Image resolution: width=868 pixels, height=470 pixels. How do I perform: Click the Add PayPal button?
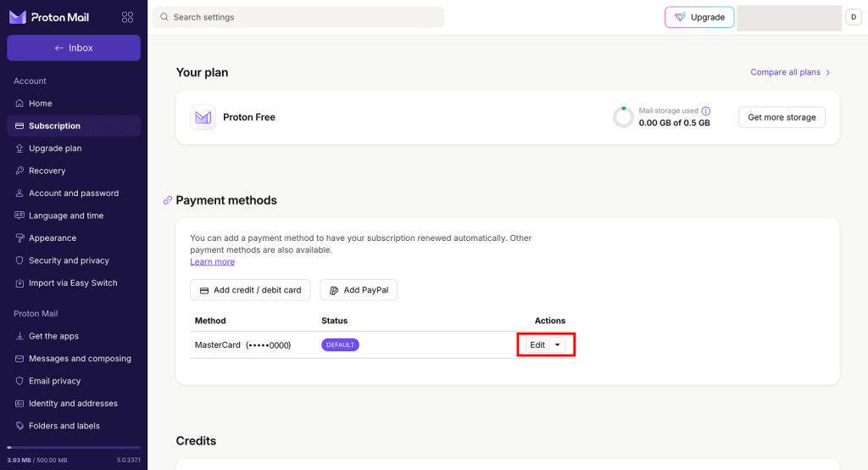(359, 290)
